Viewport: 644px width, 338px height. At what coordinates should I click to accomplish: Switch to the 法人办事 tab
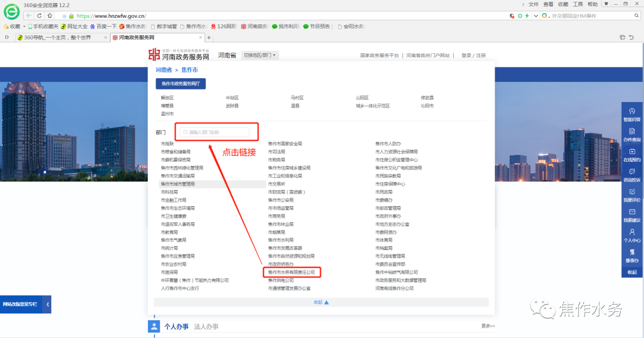coord(206,327)
